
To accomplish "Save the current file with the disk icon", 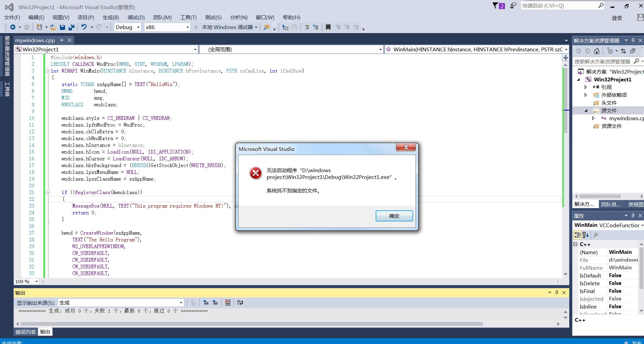I will coord(62,27).
